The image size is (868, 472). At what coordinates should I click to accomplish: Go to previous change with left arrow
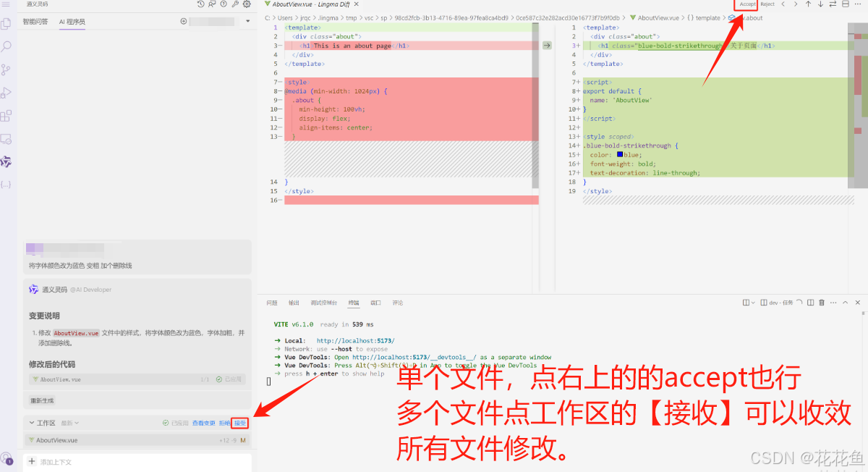783,4
